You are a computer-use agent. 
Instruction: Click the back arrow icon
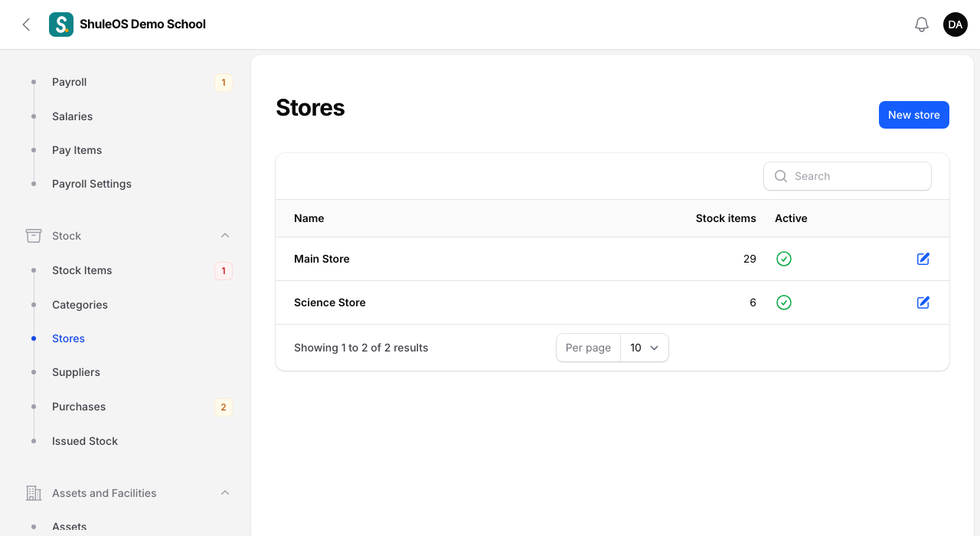[26, 25]
